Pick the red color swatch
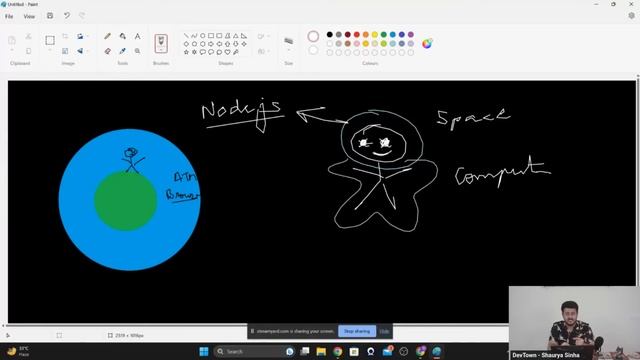 click(x=357, y=34)
